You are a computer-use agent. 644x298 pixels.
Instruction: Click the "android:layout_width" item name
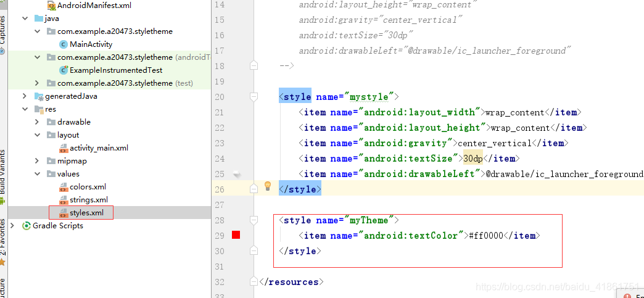tap(419, 112)
